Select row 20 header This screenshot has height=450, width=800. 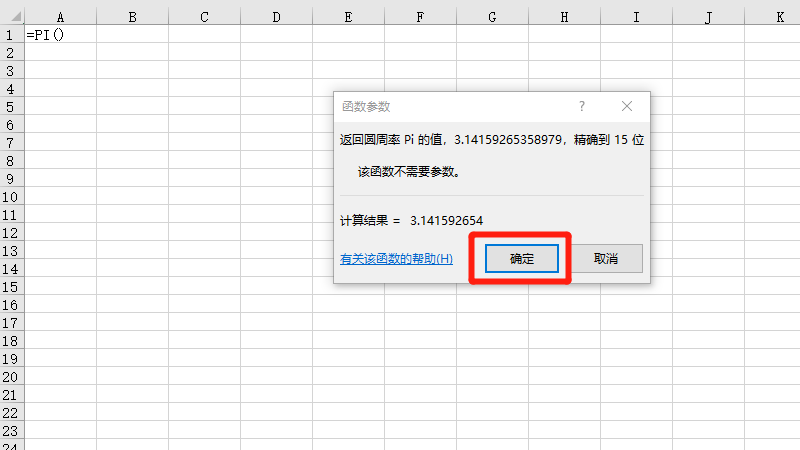point(11,377)
